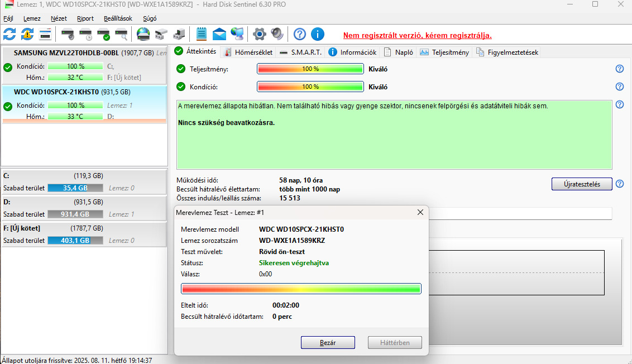
Task: Click the refresh icon with yellow warning triangle
Action: click(27, 34)
